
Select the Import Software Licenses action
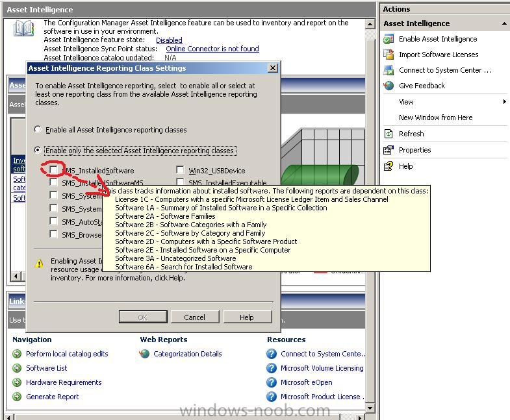[x=439, y=55]
